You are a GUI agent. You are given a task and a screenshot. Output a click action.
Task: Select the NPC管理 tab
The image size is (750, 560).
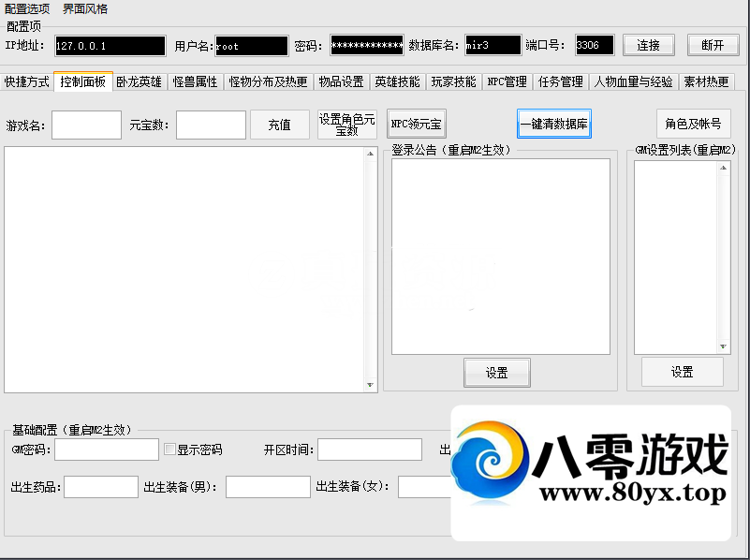click(x=507, y=81)
